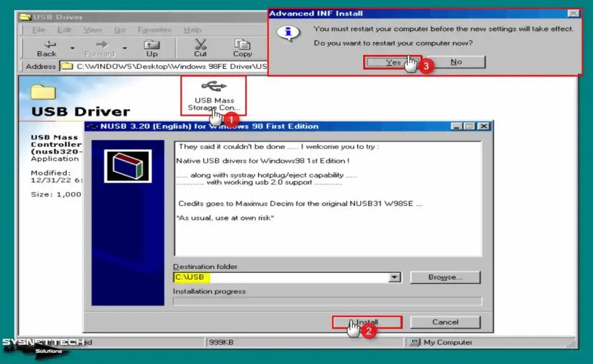Click Yes to restart the computer
This screenshot has width=593, height=364.
point(393,62)
